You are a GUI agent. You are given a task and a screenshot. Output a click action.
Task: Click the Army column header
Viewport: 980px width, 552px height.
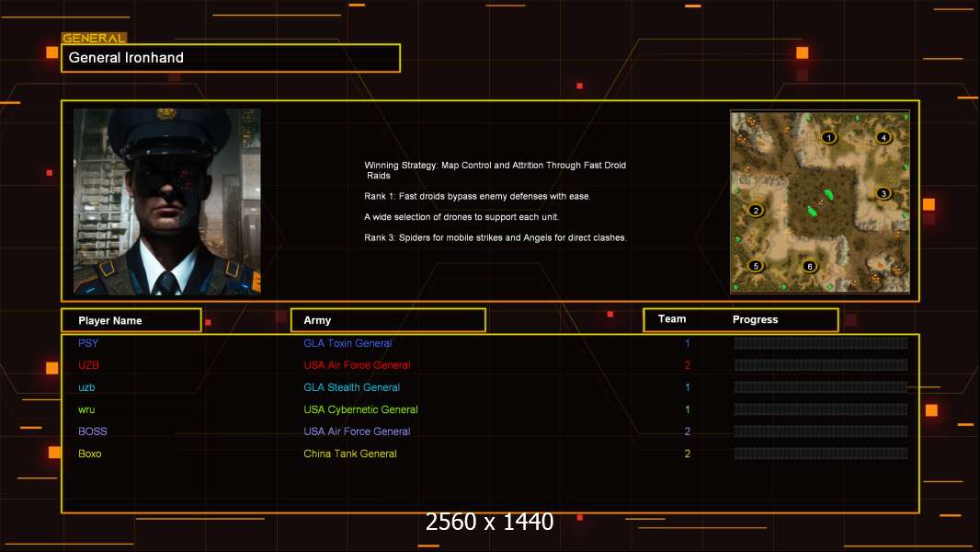coord(388,320)
